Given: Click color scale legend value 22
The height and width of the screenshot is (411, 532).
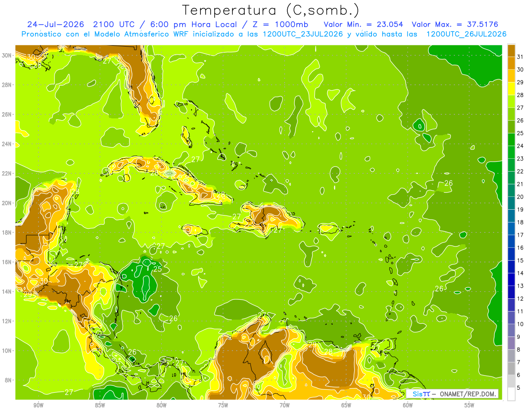Looking at the screenshot, I should tap(520, 171).
